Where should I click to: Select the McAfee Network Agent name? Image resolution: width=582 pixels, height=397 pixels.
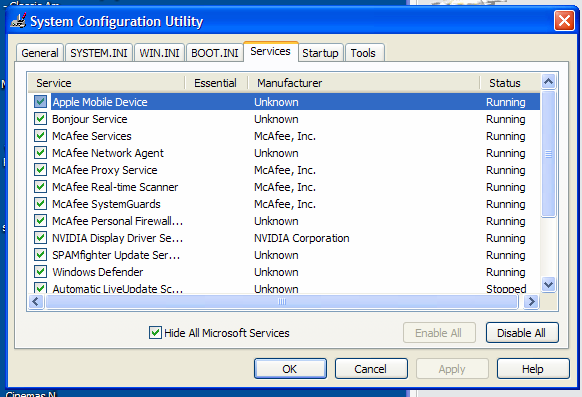tap(108, 153)
